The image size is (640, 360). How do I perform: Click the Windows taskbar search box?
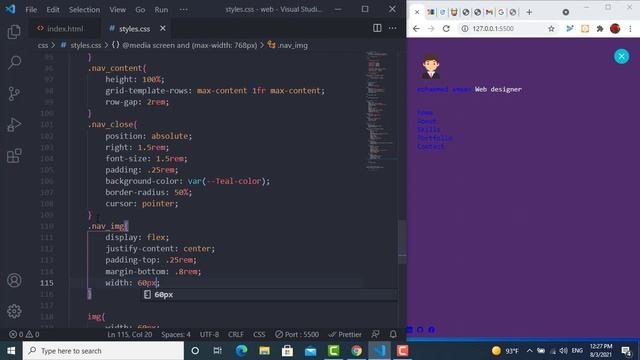(103, 351)
